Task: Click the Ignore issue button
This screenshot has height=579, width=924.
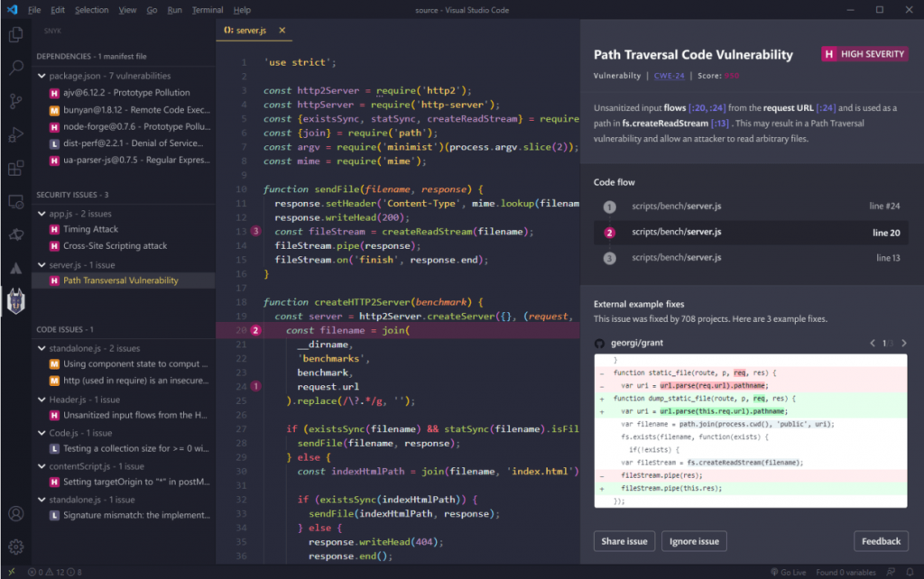Action: click(x=694, y=541)
